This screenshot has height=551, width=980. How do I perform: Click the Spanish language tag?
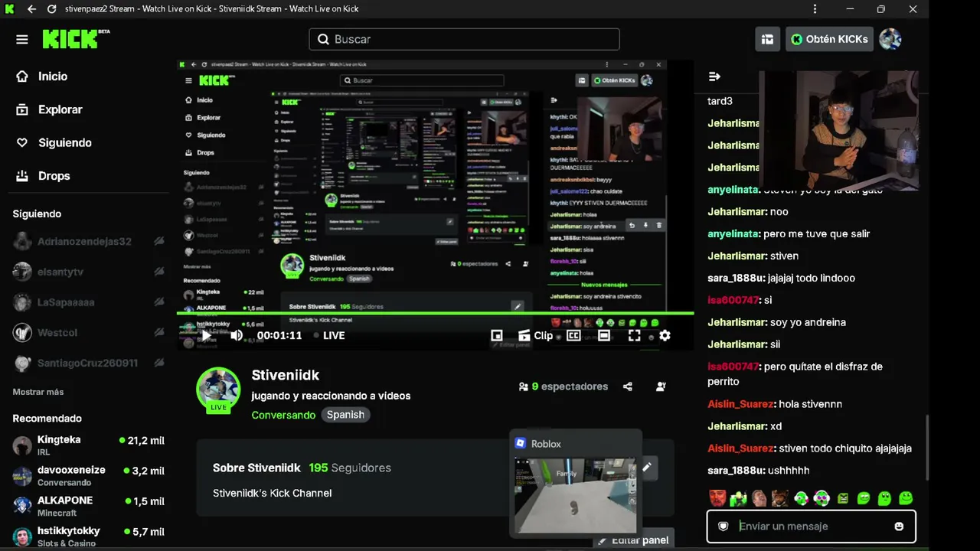pyautogui.click(x=345, y=415)
